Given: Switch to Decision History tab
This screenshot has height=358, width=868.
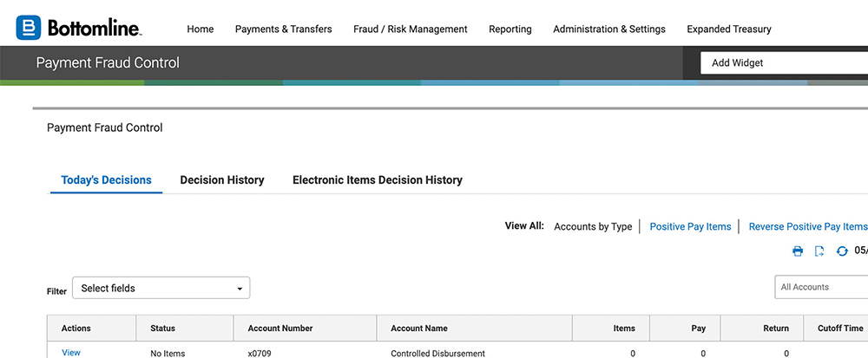Looking at the screenshot, I should point(221,180).
